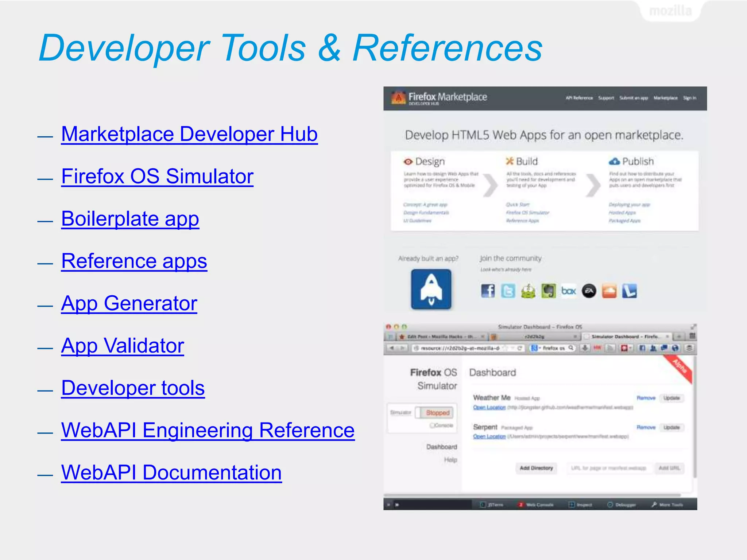Viewport: 747px width, 560px height.
Task: Click the Add Directory button
Action: click(x=536, y=468)
